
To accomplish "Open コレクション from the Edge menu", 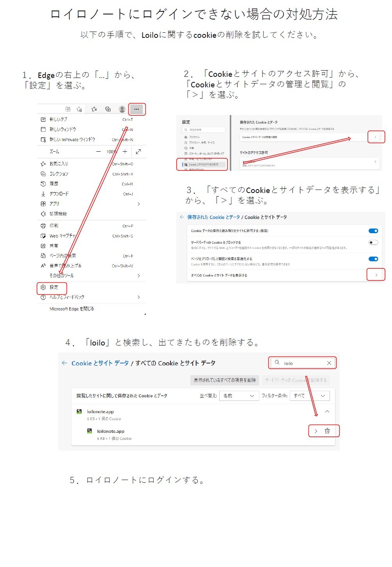I will [x=92, y=174].
